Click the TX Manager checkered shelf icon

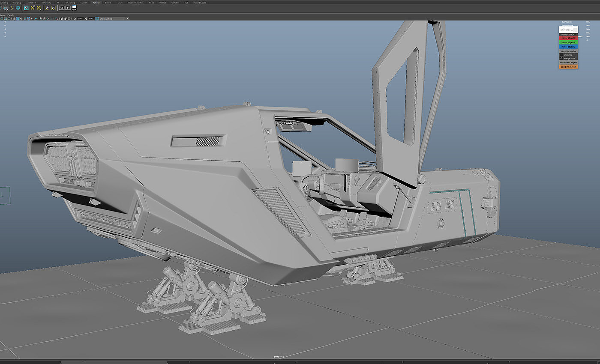click(26, 8)
